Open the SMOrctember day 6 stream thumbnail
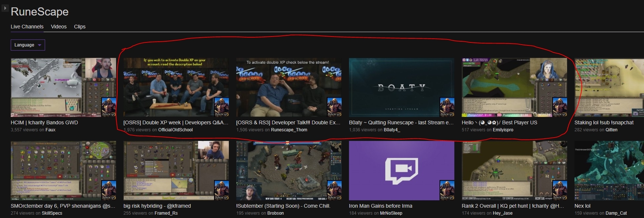This screenshot has height=218, width=644. coord(63,170)
